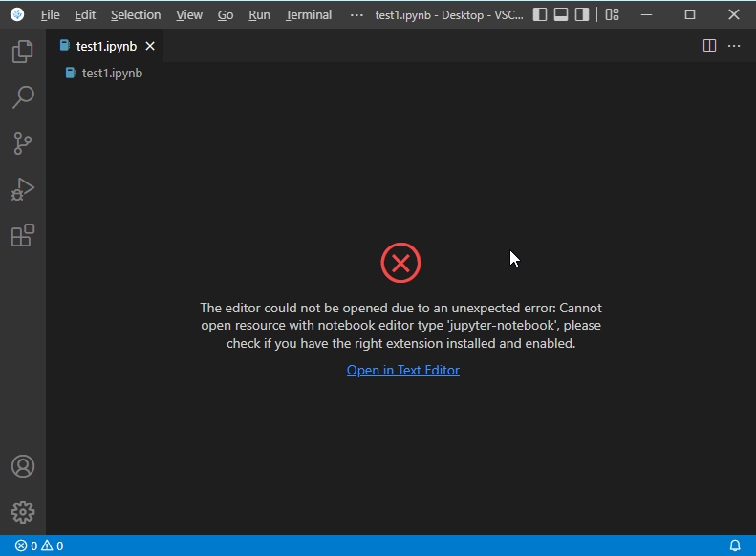The height and width of the screenshot is (556, 756).
Task: Open the Run menu
Action: (x=259, y=15)
